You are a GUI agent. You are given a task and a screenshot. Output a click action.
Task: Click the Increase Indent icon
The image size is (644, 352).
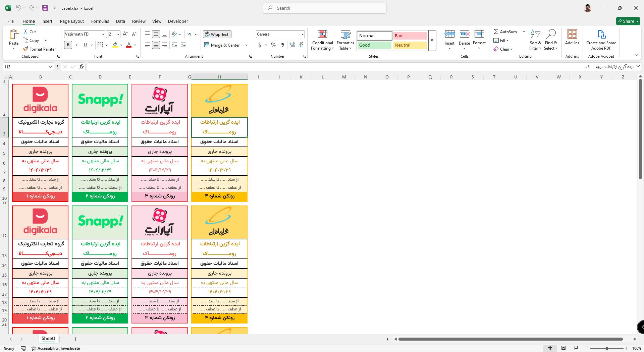point(183,45)
